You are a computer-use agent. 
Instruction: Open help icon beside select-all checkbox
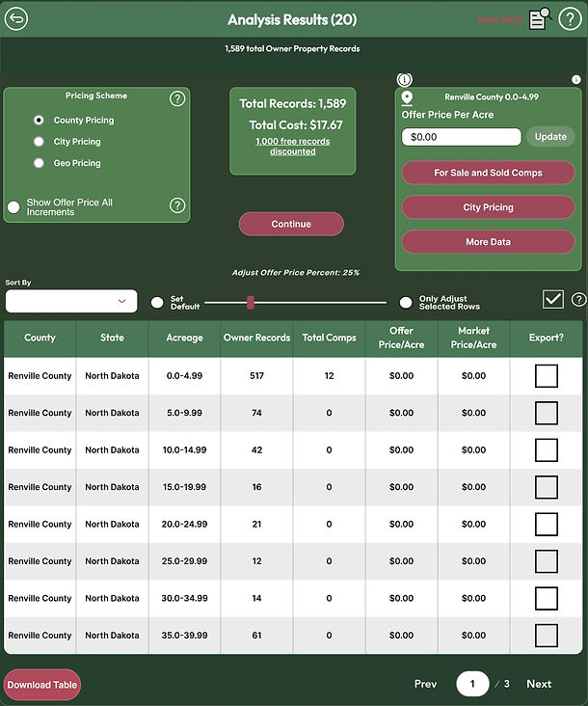pyautogui.click(x=578, y=299)
